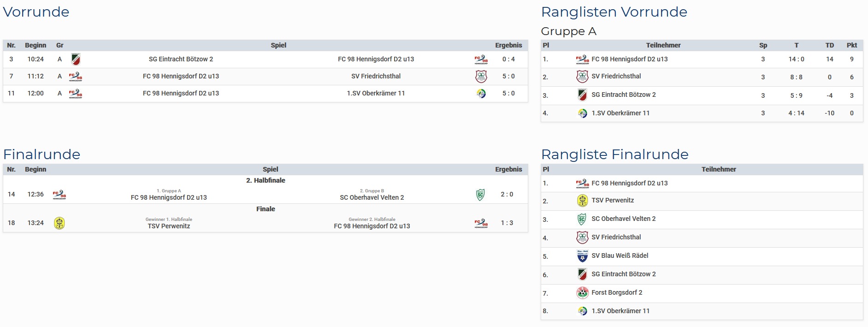Open Forst Borgsdorf 2 team name
The image size is (868, 327).
[617, 292]
